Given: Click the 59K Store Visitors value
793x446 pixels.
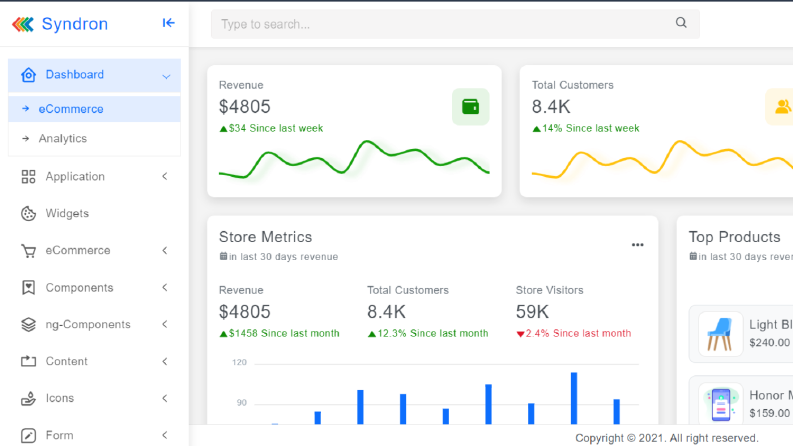Looking at the screenshot, I should [532, 312].
